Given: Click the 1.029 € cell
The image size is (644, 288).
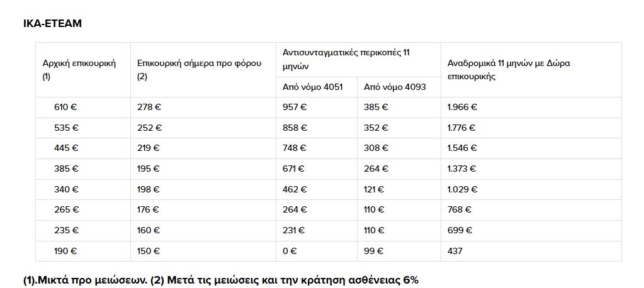Looking at the screenshot, I should pyautogui.click(x=463, y=189).
